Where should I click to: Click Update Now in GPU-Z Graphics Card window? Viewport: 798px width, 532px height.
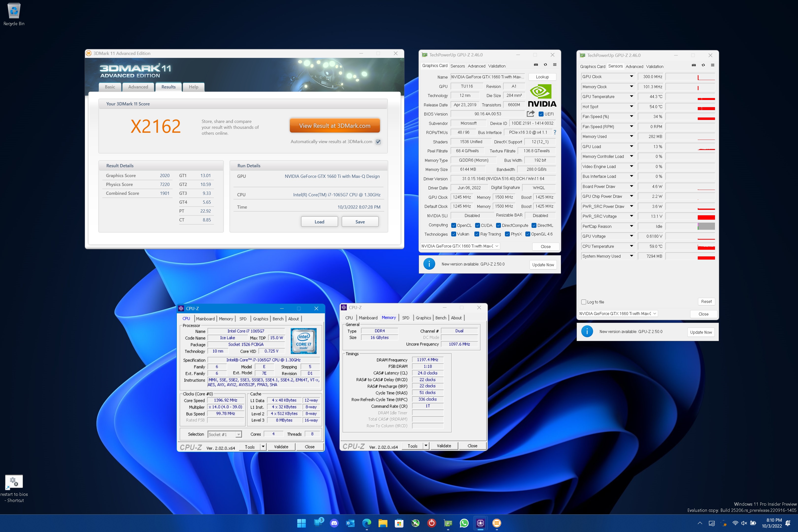coord(543,265)
